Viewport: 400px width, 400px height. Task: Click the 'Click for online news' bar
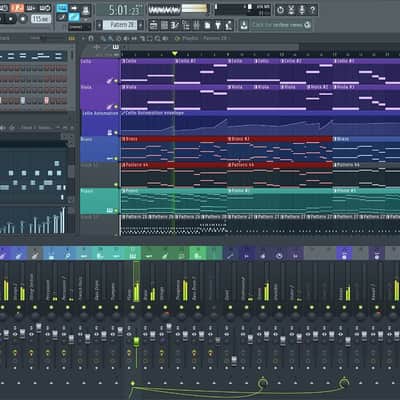[277, 25]
